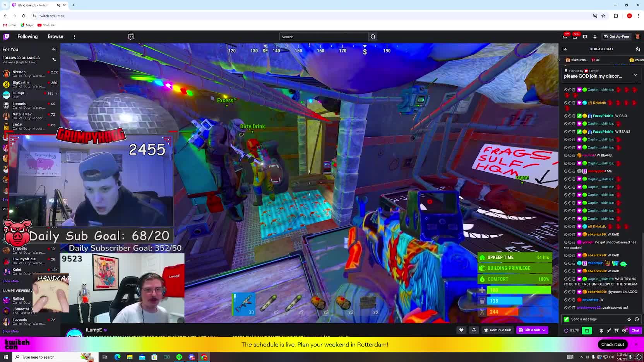This screenshot has width=644, height=362.
Task: Open Chrome extensions puzzle icon
Action: point(616,16)
